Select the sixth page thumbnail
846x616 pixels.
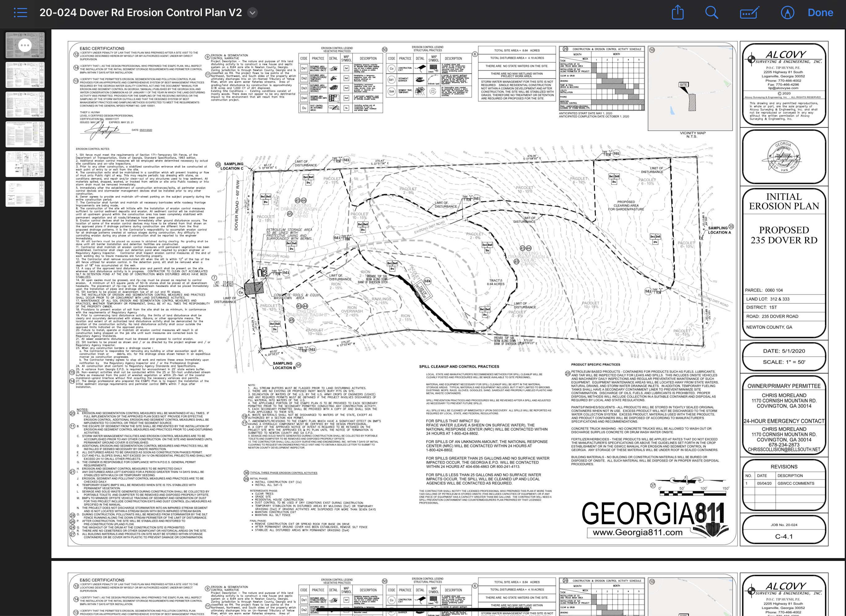point(25,193)
